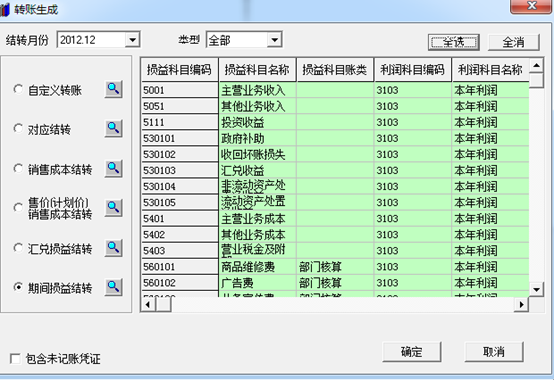
Task: Click the horizontal scrollbar left arrow
Action: pos(148,305)
